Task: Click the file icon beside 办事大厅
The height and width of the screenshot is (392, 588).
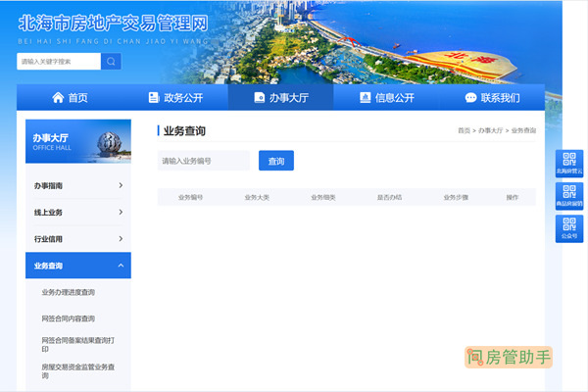Action: point(259,98)
